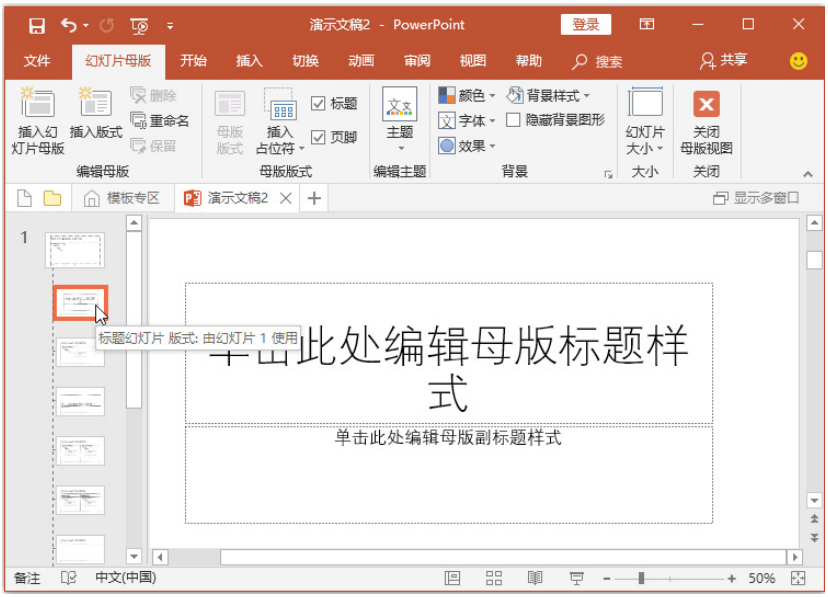This screenshot has height=597, width=828.
Task: Click the Slide Show view icon
Action: point(577,579)
